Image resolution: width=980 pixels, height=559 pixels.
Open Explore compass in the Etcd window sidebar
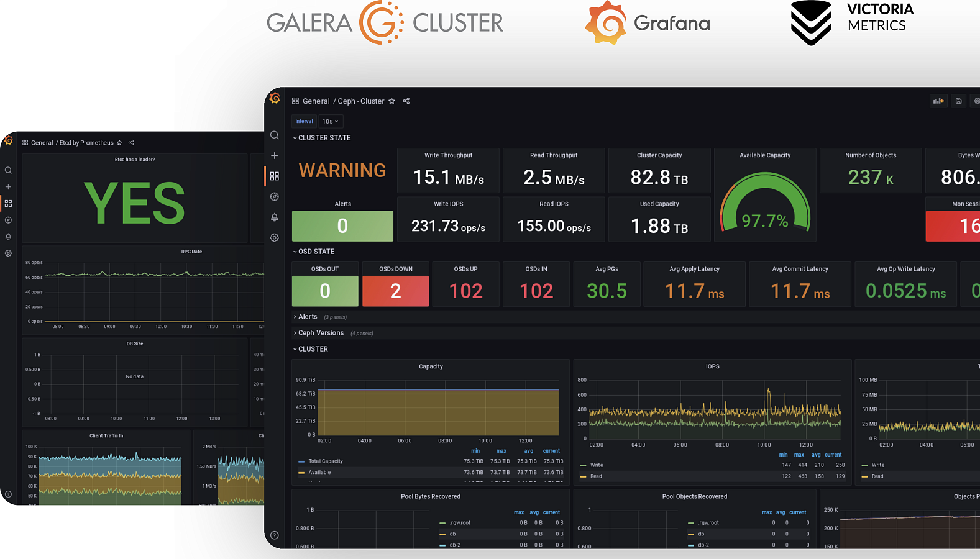(x=8, y=220)
